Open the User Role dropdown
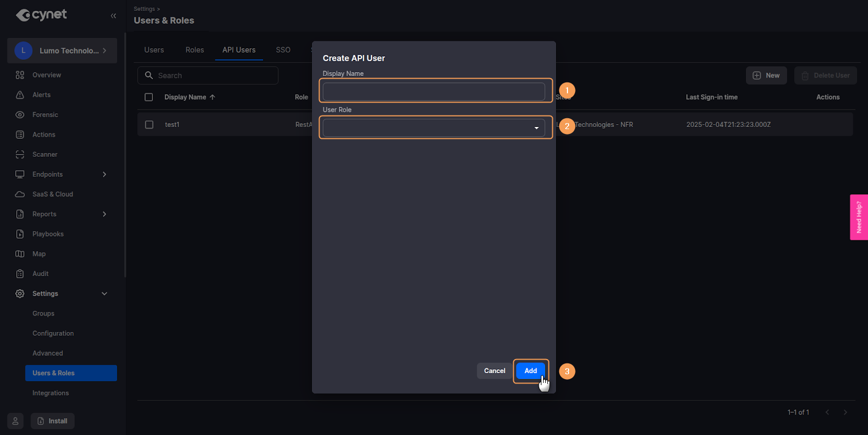The width and height of the screenshot is (868, 435). pos(433,128)
